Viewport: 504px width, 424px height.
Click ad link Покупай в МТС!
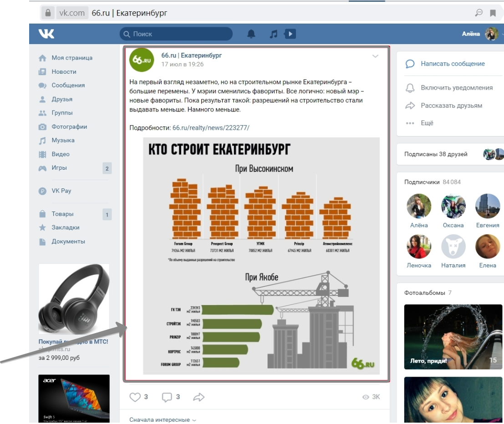[x=73, y=342]
